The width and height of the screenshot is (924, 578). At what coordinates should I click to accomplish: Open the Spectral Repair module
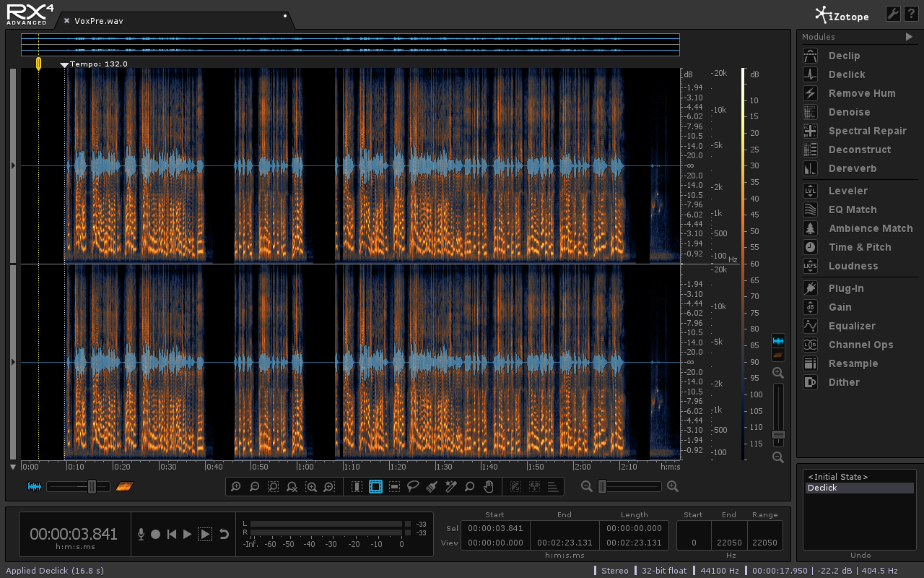(867, 131)
